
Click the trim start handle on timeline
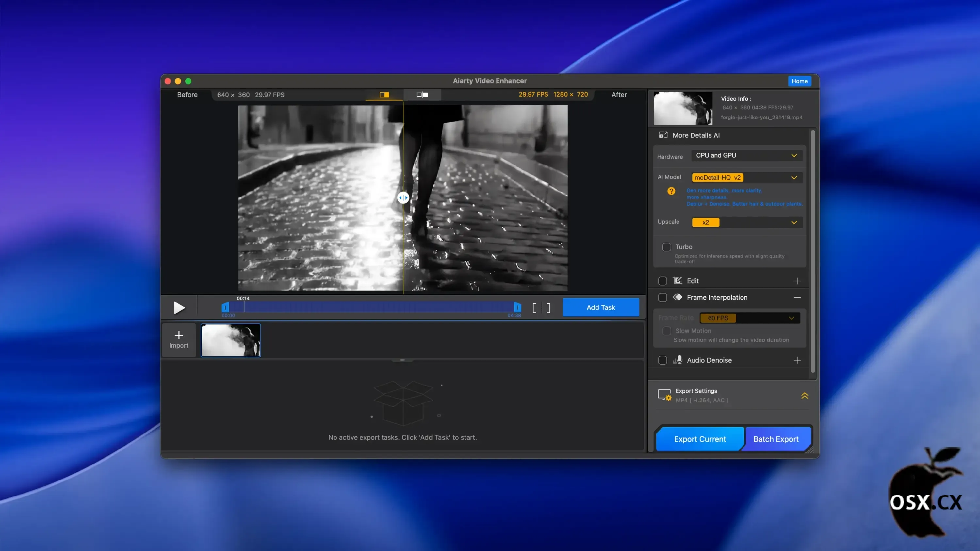tap(225, 307)
